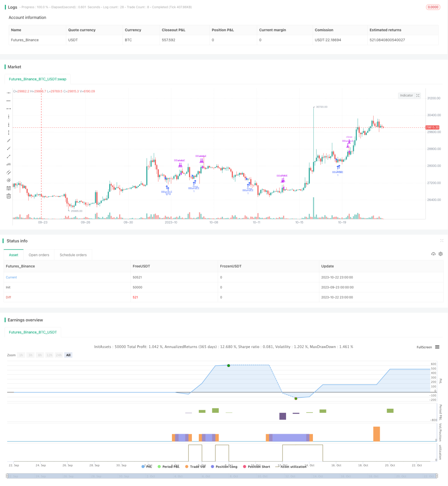Select the vertical segment drawing tool
Screen dimensions: 448x486
click(x=9, y=132)
